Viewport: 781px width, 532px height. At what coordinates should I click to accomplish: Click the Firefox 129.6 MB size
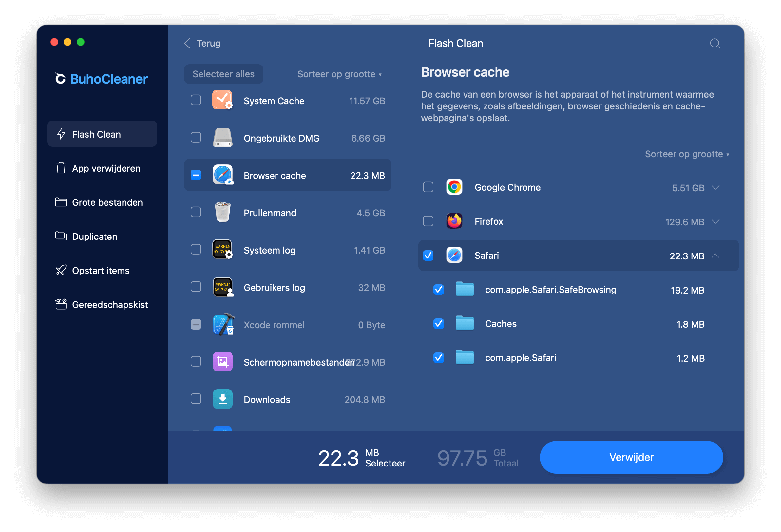point(685,222)
